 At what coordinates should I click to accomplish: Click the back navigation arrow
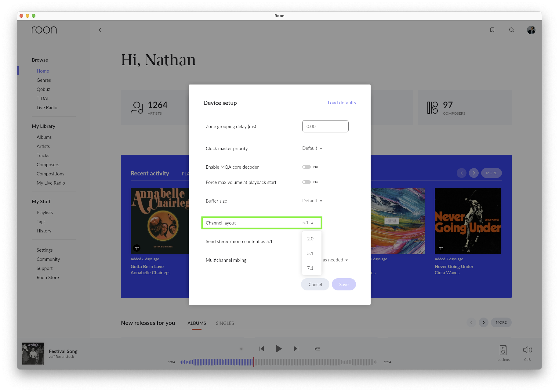coord(100,30)
